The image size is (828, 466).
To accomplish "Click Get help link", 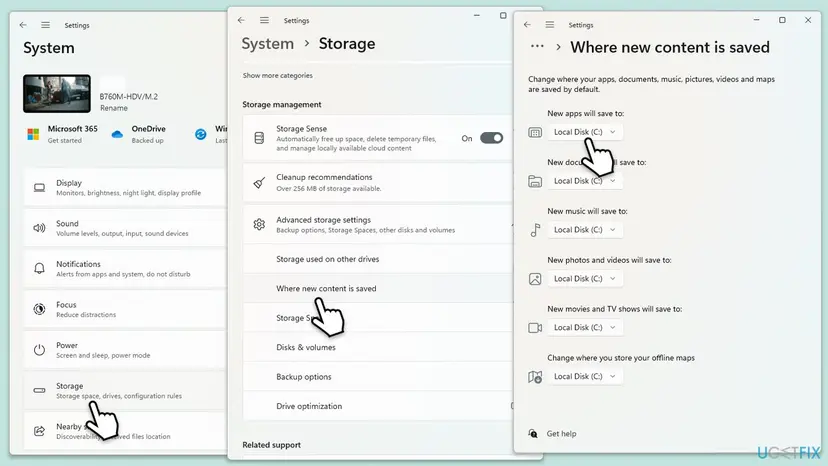I will coord(561,434).
